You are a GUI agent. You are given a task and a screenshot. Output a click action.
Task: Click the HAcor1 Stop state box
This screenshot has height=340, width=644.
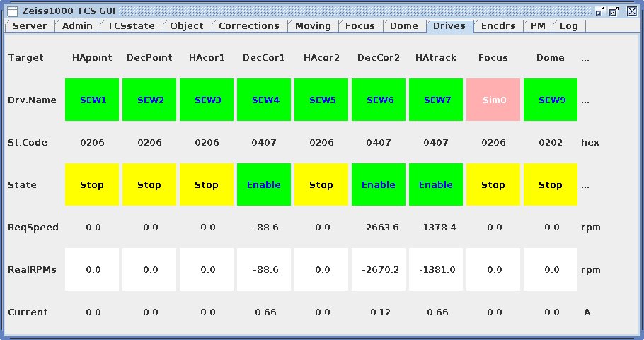tap(207, 184)
